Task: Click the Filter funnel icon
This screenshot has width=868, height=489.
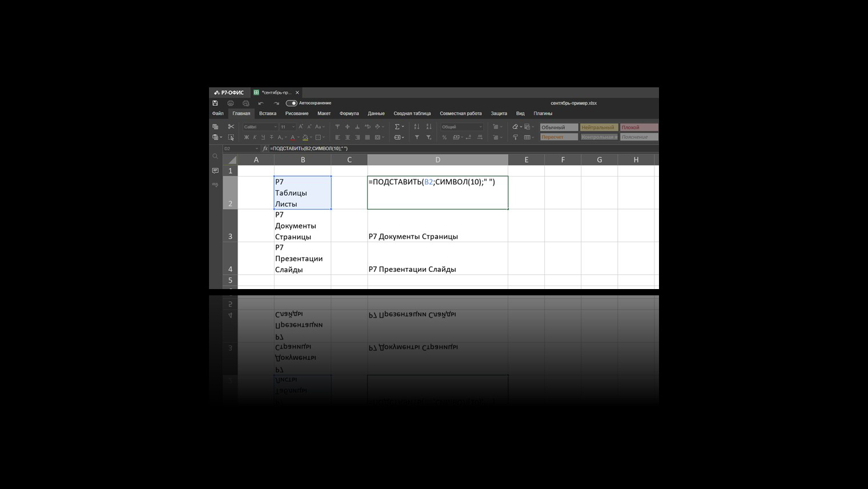Action: point(417,138)
